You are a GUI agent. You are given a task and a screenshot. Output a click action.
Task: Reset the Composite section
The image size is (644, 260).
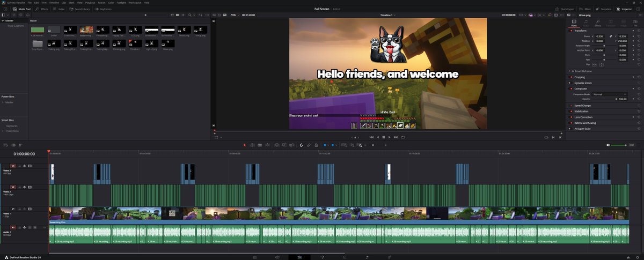(639, 89)
